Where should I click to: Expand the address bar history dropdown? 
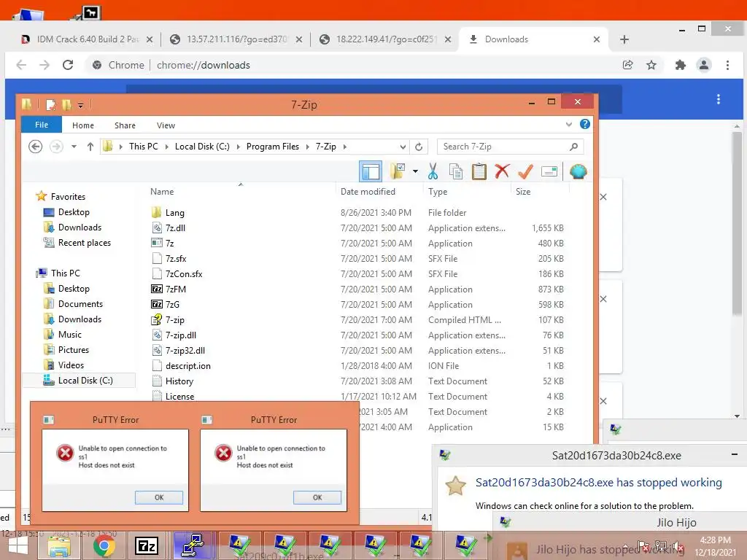point(403,147)
